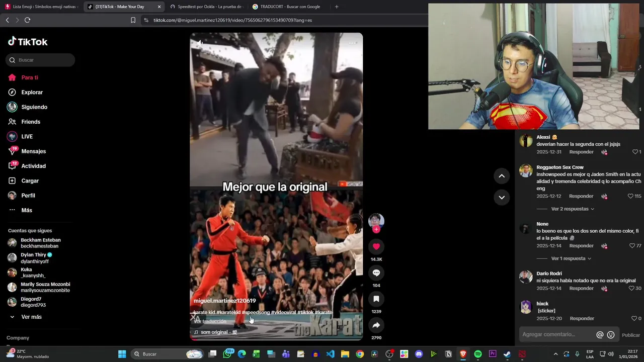644x362 pixels.
Task: Focus the TikTok Buscar search field
Action: coord(40,60)
